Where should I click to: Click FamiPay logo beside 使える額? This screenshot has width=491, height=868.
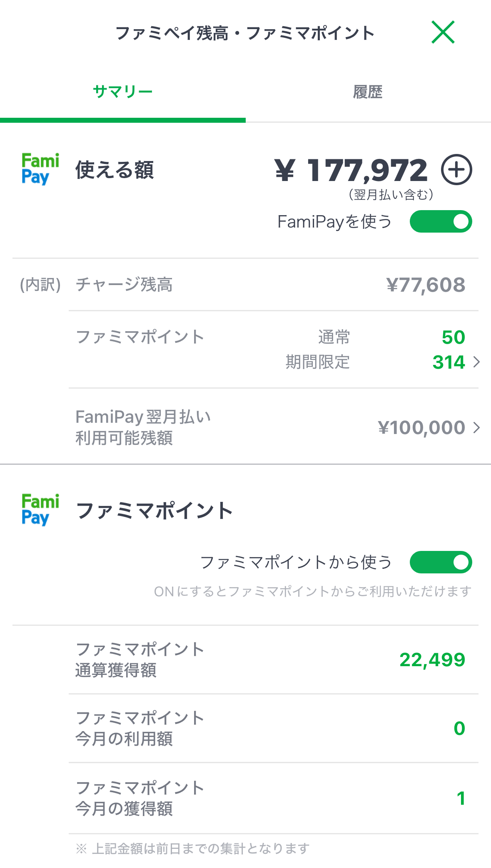pyautogui.click(x=40, y=169)
